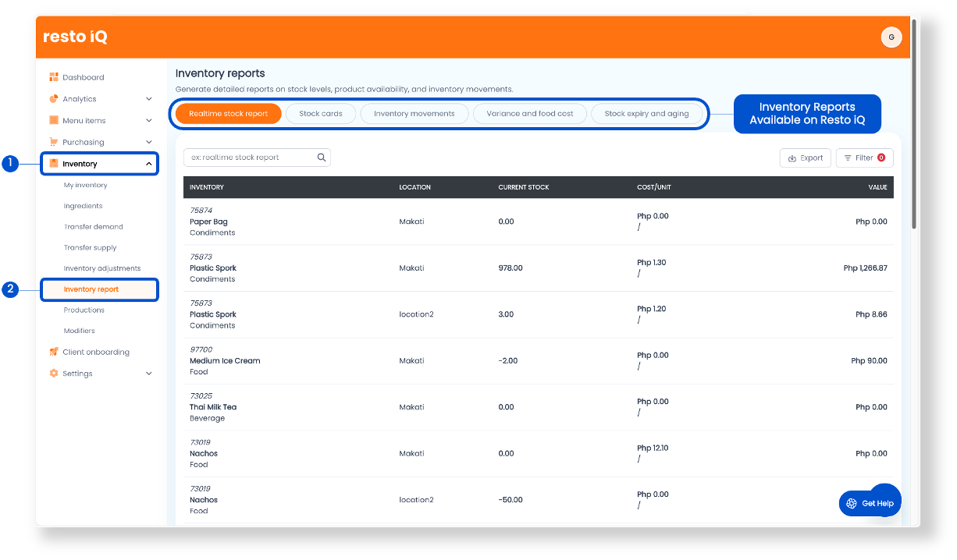Click the red filter count badge

point(881,158)
